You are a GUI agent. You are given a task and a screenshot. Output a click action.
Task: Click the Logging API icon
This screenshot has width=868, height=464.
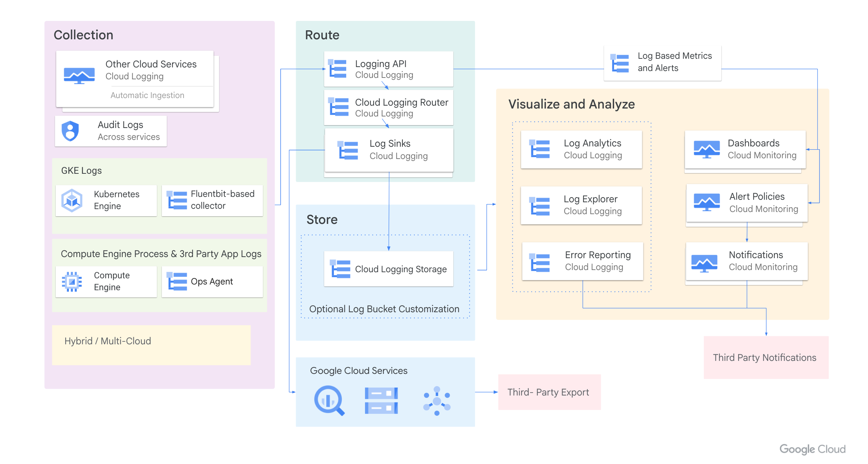click(x=337, y=69)
